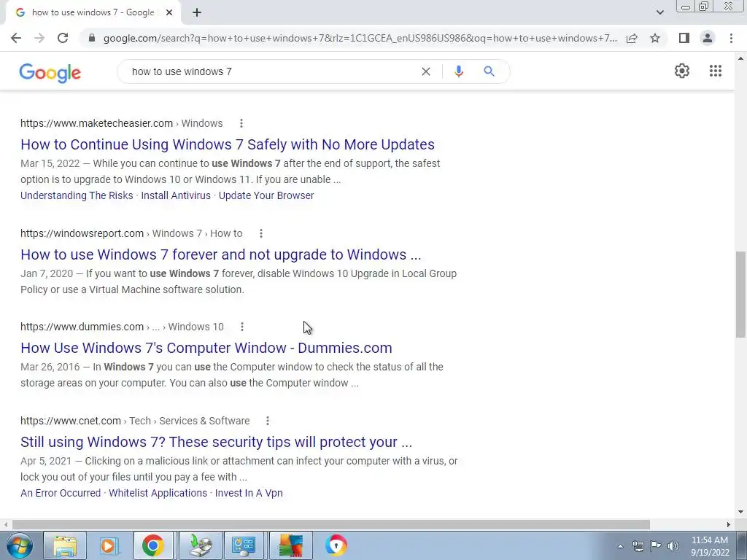This screenshot has height=560, width=747.
Task: Click the vertical page scrollbar thumb
Action: click(x=741, y=295)
